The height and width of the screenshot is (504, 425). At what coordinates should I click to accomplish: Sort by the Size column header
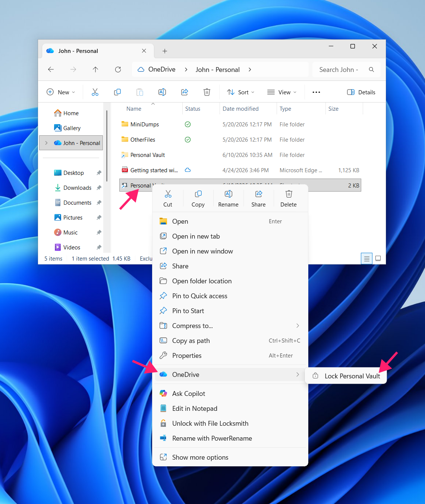[x=333, y=109]
